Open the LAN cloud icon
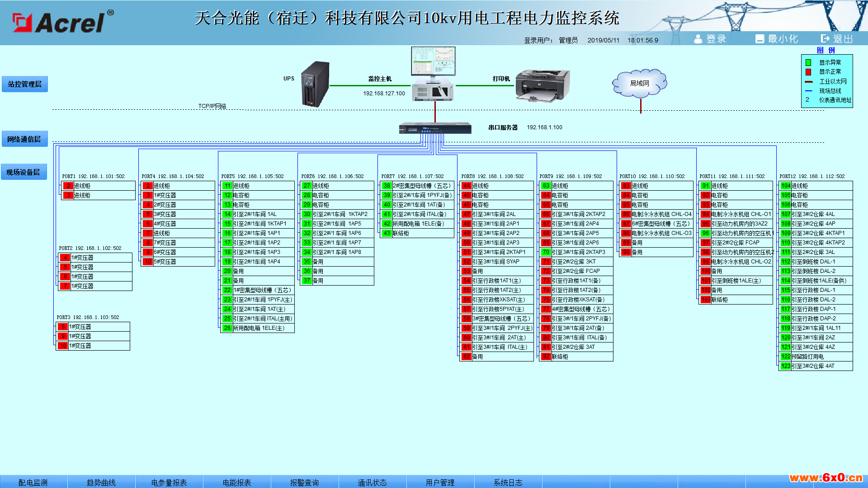This screenshot has width=868, height=488. click(x=639, y=83)
